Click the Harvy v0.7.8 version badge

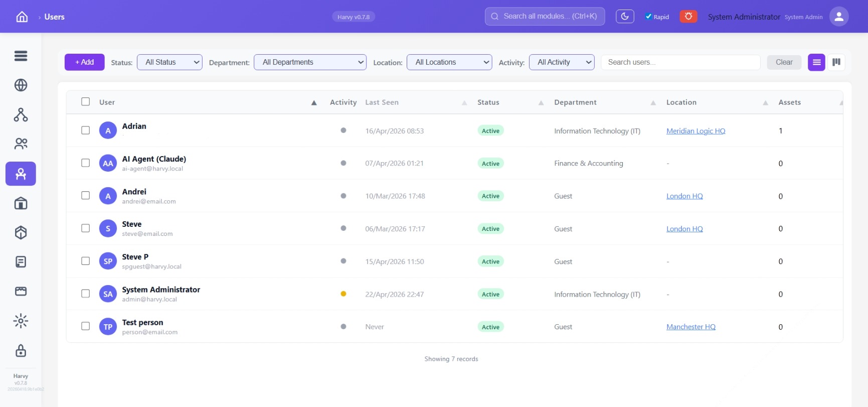pyautogui.click(x=354, y=17)
